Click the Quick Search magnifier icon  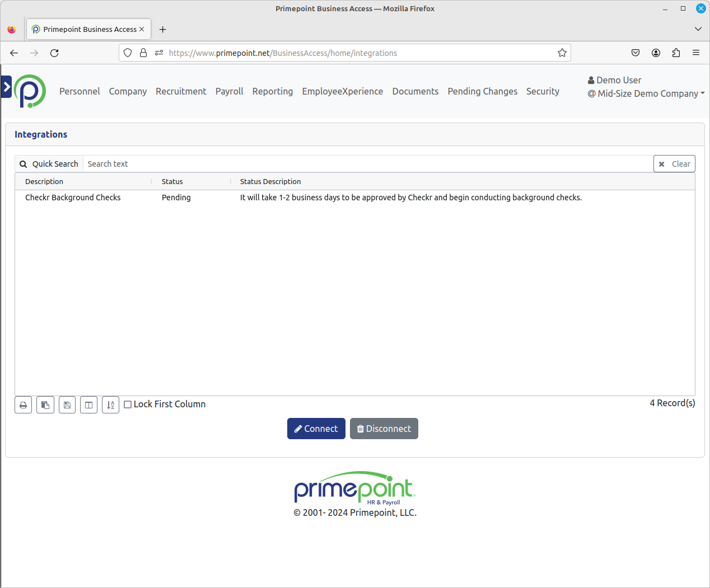(24, 164)
